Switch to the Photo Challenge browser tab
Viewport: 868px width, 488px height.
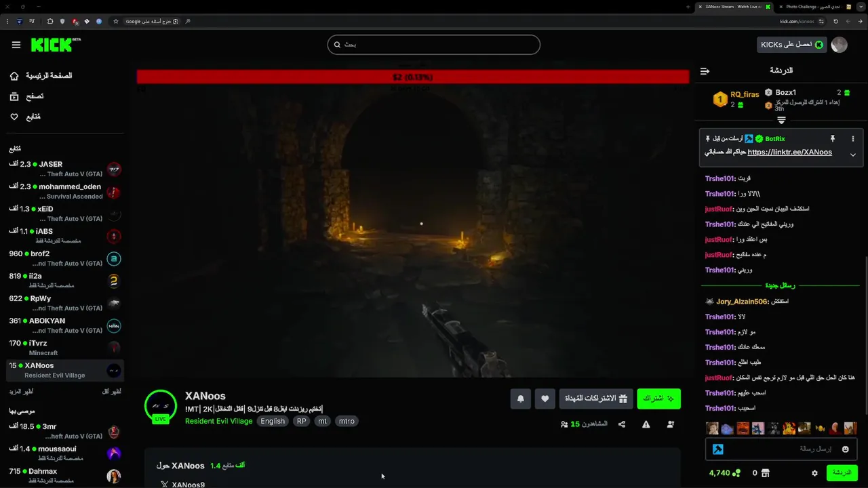click(814, 6)
